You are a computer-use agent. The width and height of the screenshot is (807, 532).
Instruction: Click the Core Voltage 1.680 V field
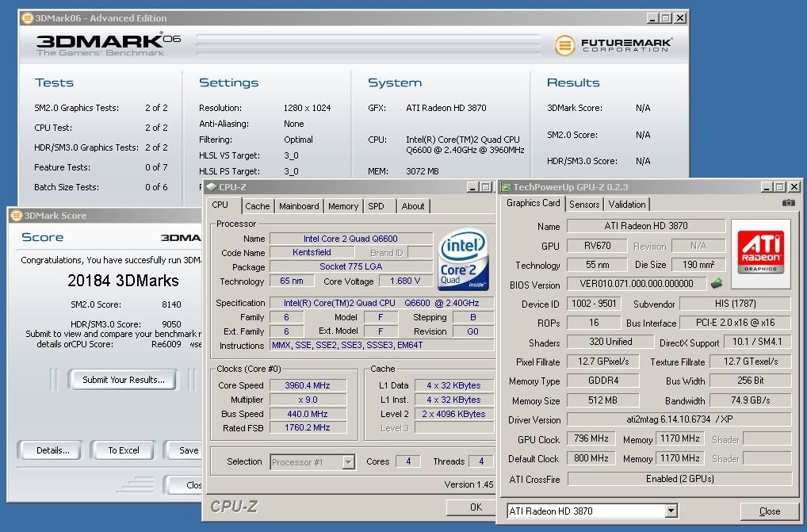coord(405,281)
